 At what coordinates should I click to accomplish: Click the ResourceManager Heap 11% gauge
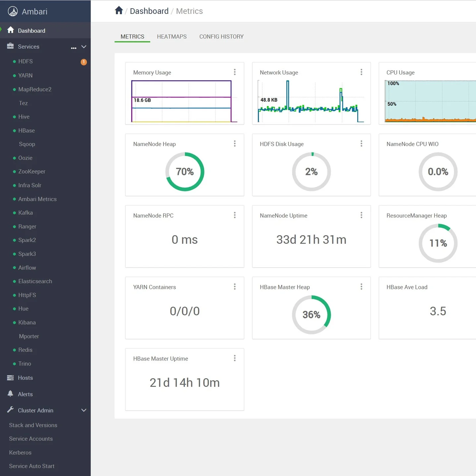[x=438, y=243]
